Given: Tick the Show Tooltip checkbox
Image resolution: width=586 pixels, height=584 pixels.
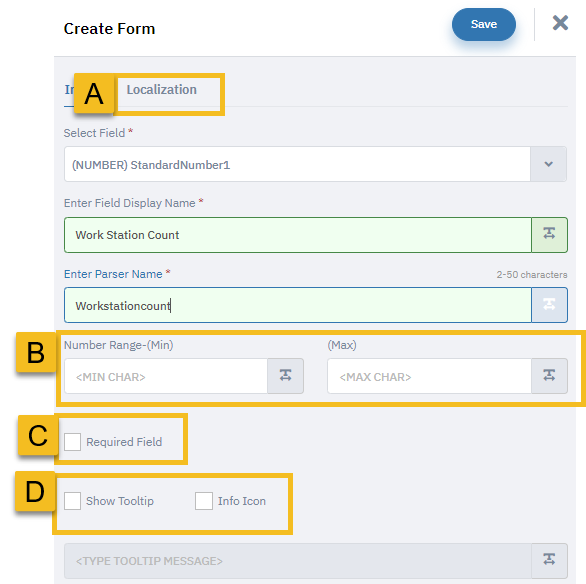Looking at the screenshot, I should tap(73, 501).
